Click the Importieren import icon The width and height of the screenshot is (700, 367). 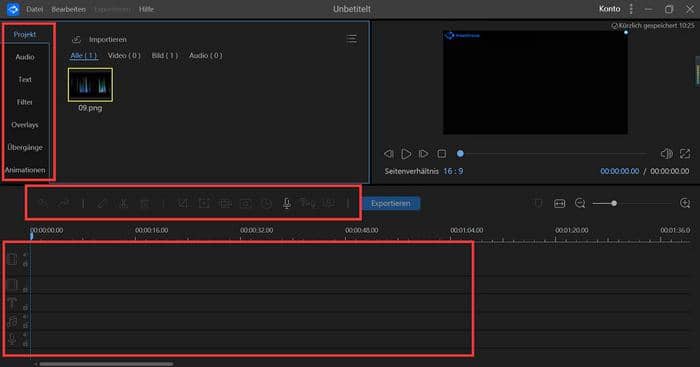(76, 39)
